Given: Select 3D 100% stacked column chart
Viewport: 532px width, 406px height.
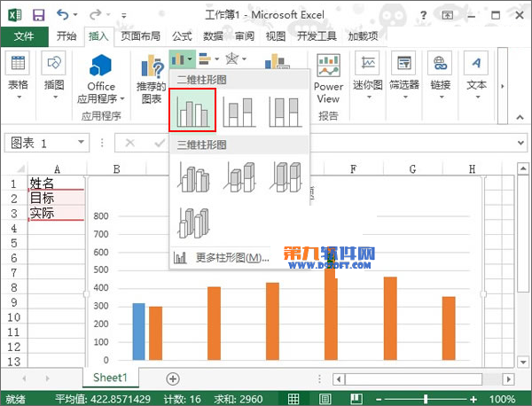Looking at the screenshot, I should (x=286, y=177).
